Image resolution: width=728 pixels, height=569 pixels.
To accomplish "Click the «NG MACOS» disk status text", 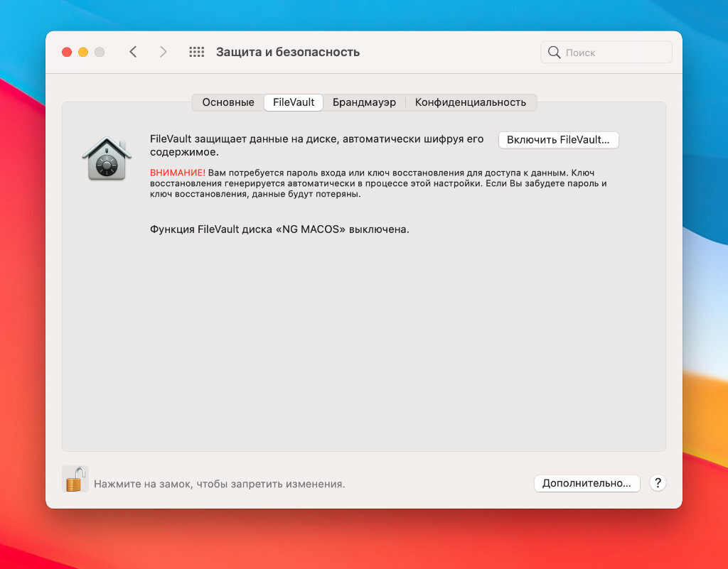I will click(279, 229).
